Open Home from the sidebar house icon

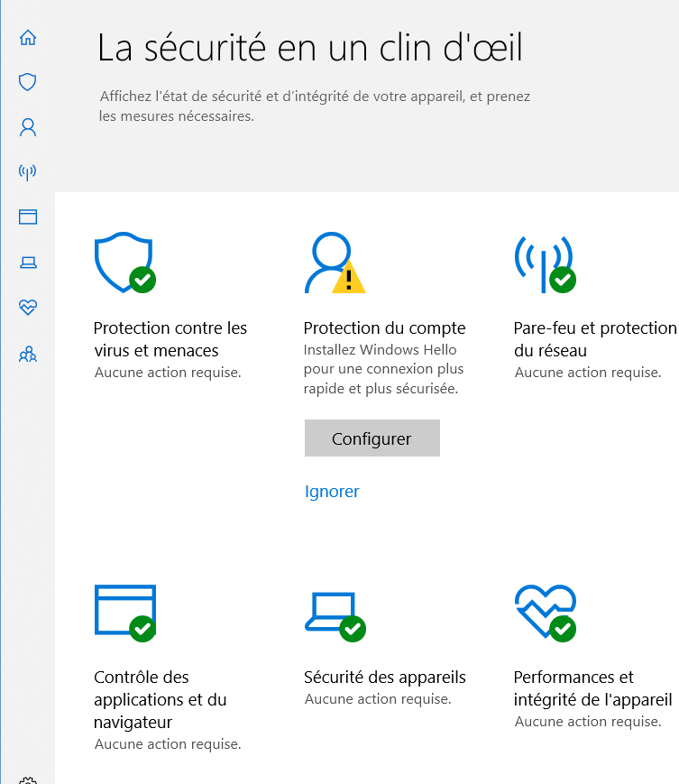[28, 38]
